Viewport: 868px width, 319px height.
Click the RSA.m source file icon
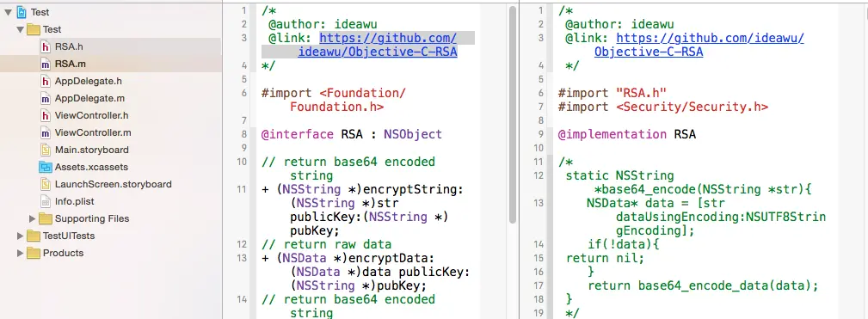[x=46, y=64]
